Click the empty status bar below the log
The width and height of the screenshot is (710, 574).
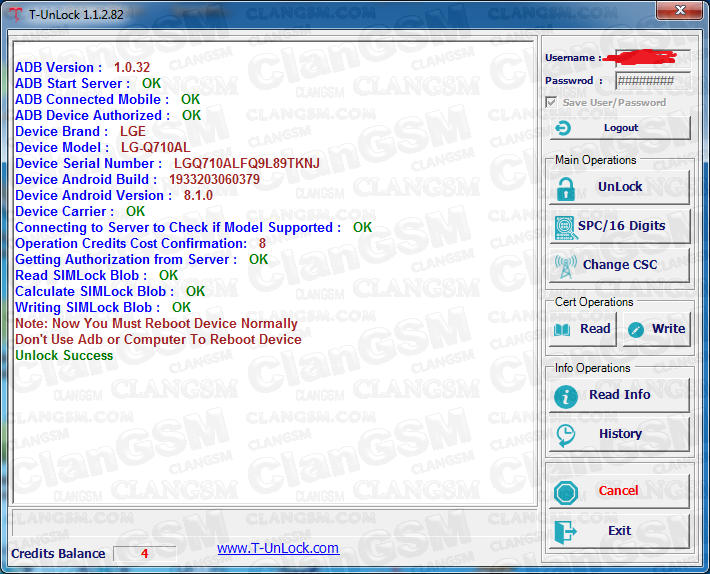click(274, 522)
